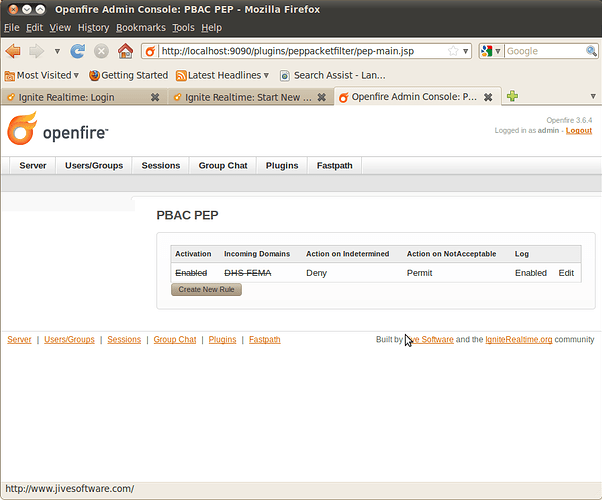The image size is (602, 500).
Task: Close the Openfire Admin Console tab
Action: tap(488, 97)
